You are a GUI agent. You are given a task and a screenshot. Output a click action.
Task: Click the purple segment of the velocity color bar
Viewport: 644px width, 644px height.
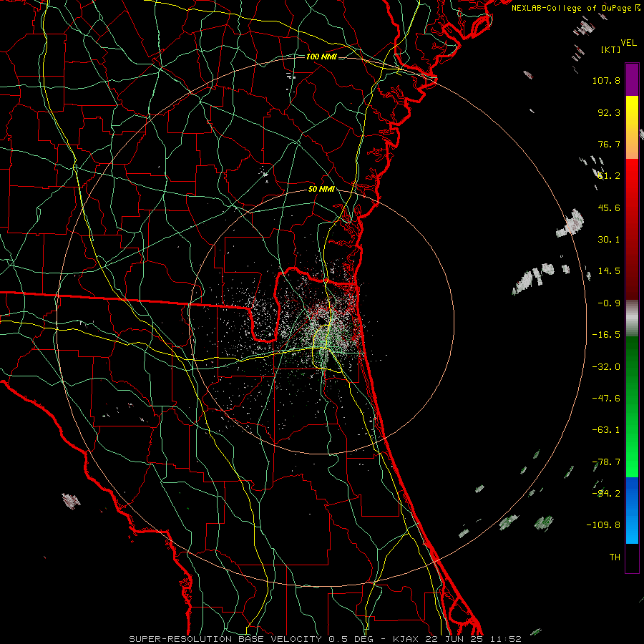[x=632, y=79]
